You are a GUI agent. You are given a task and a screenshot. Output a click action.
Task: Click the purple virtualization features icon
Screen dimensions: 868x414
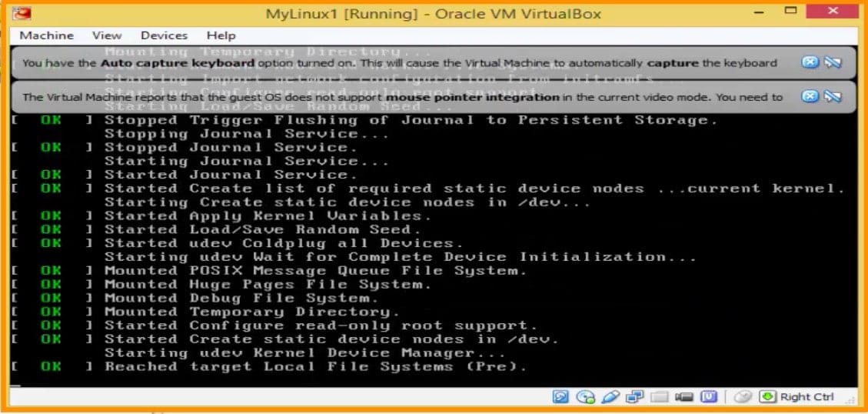709,397
